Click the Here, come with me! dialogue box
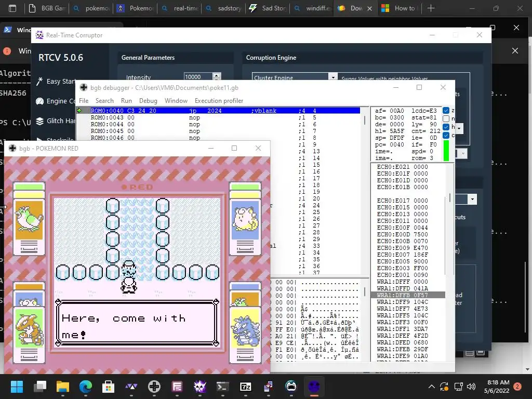Viewport: 532px width, 399px height. click(137, 322)
